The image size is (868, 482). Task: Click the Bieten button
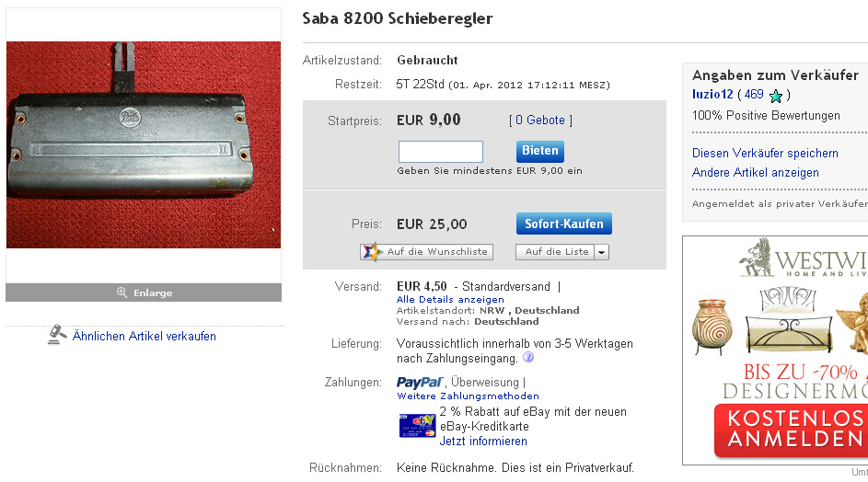click(539, 151)
